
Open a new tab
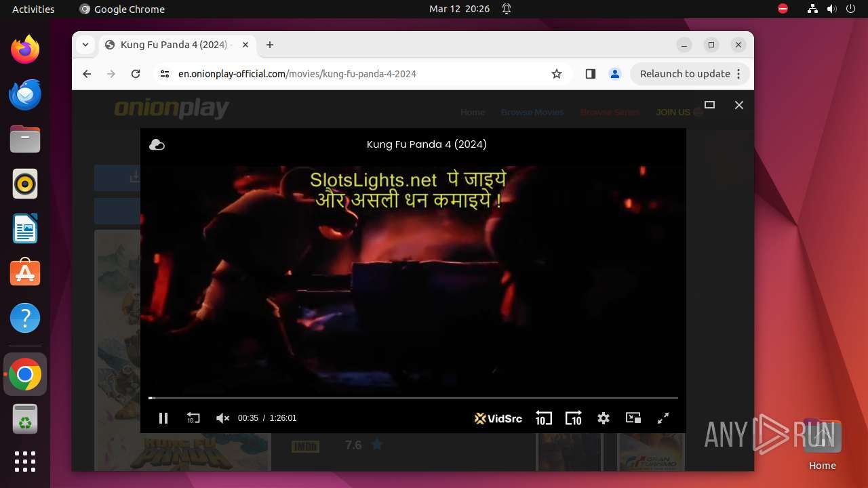click(270, 45)
